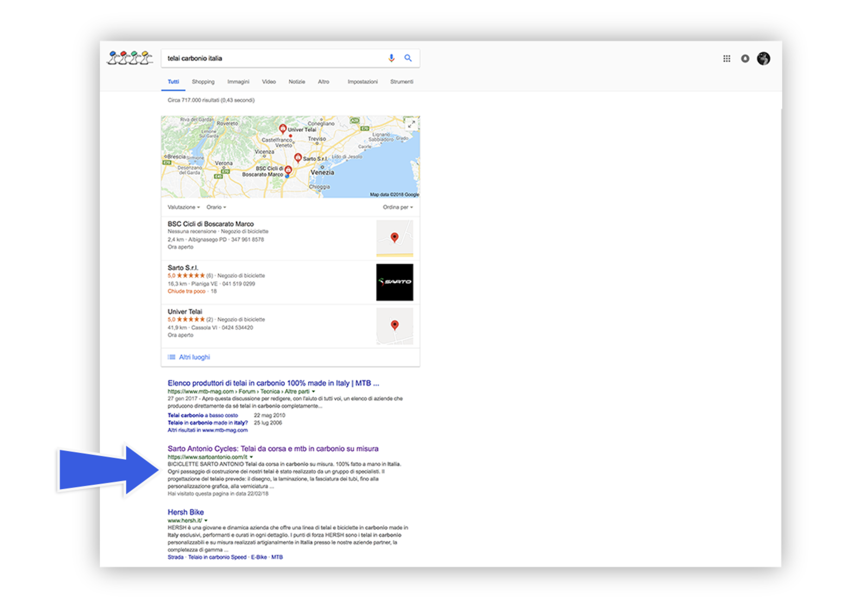Start voice search with microphone icon
This screenshot has height=608, width=868.
pos(391,58)
